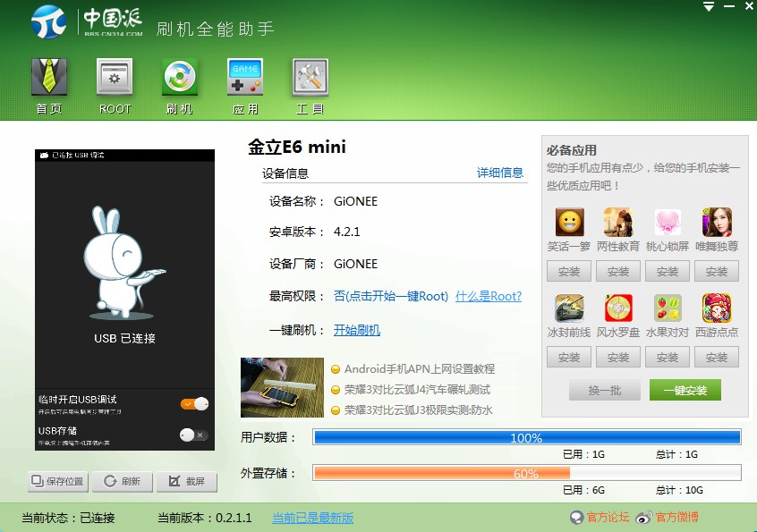
Task: Open the 工具 tools section icon
Action: [310, 77]
